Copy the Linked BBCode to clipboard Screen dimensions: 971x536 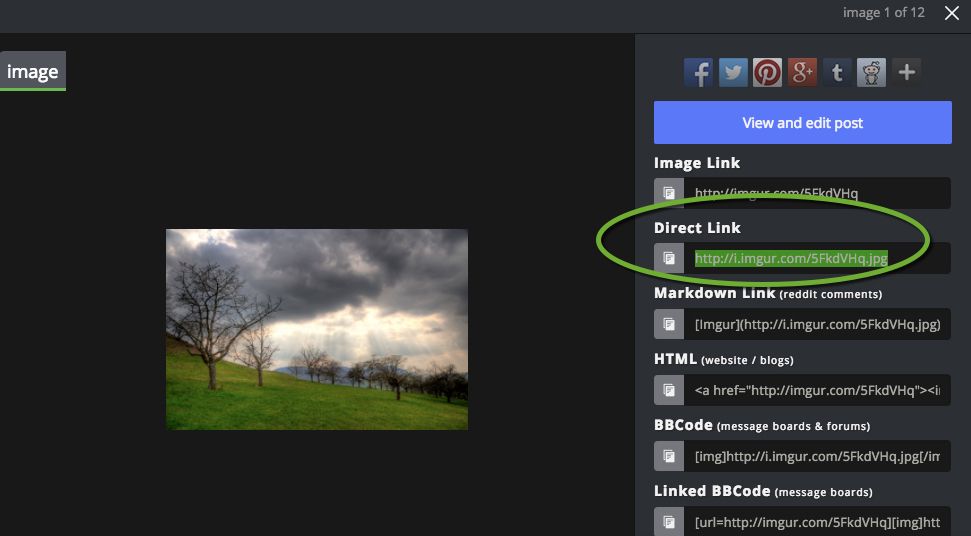669,522
